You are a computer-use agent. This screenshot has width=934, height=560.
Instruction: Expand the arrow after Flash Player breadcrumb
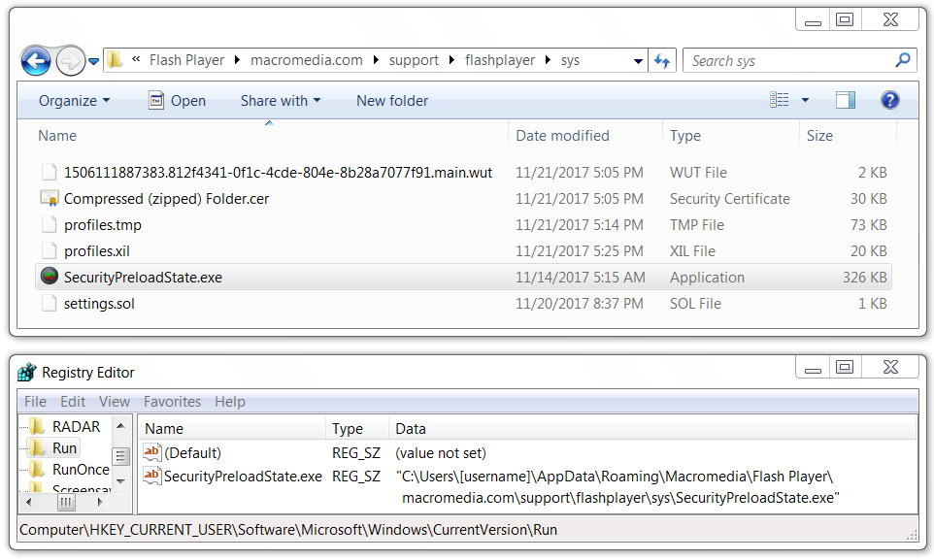click(237, 60)
